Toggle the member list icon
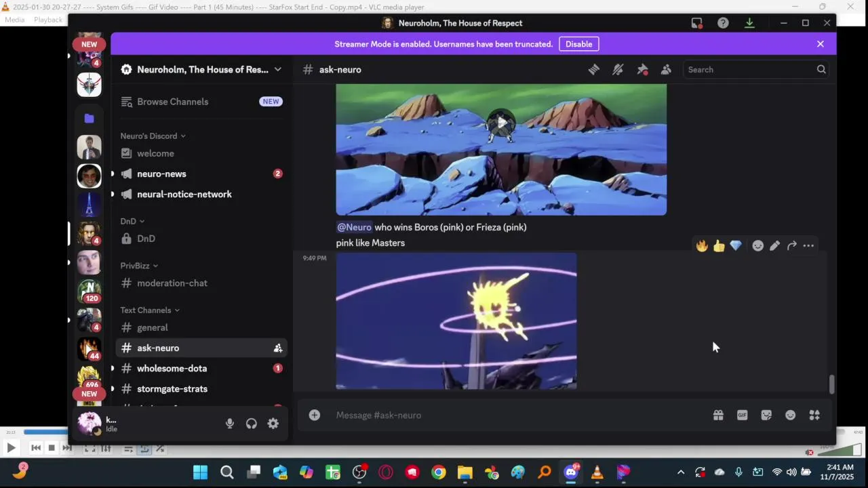 click(666, 69)
